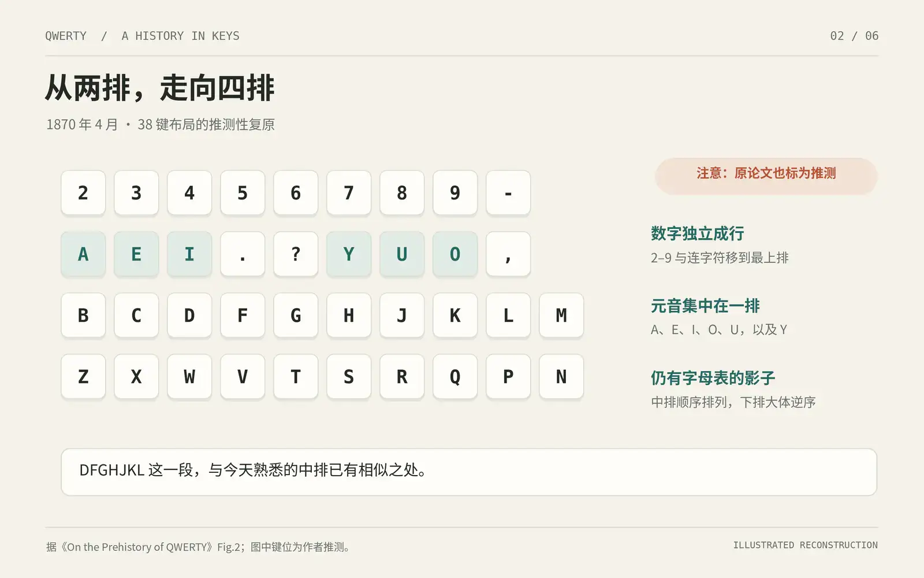This screenshot has height=578, width=924.
Task: Click the text 2–9 与连字符移到最上排
Action: 720,258
